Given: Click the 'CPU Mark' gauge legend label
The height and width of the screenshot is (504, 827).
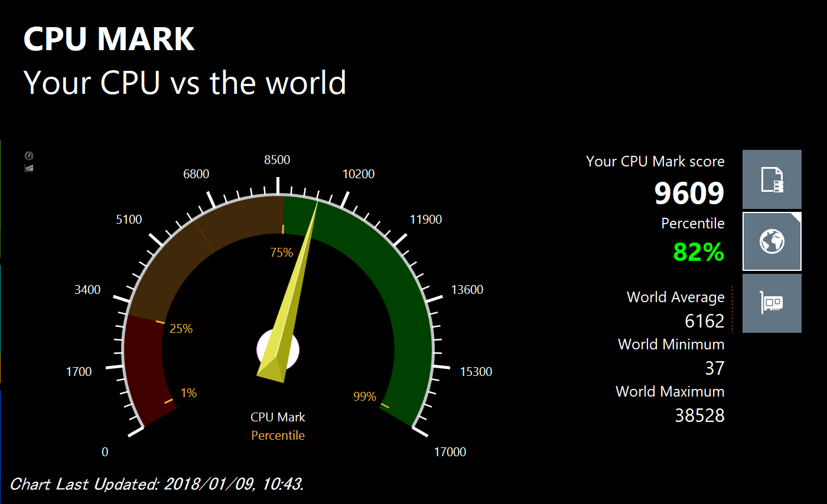Looking at the screenshot, I should pos(278,417).
